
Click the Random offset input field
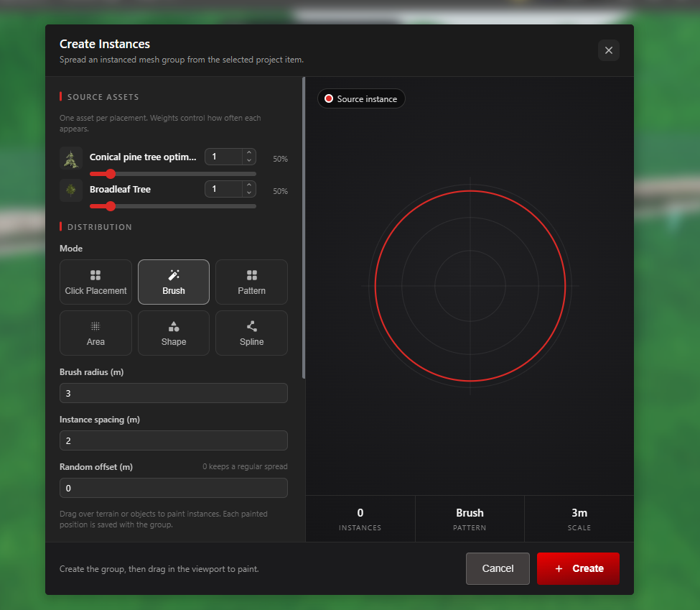coord(174,488)
